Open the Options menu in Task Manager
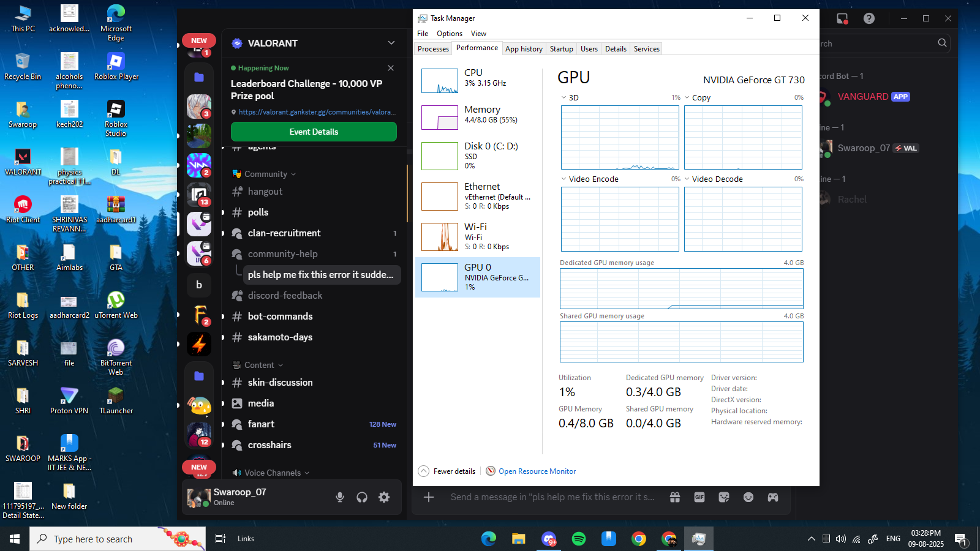Screen dimensions: 980x551 449,34
